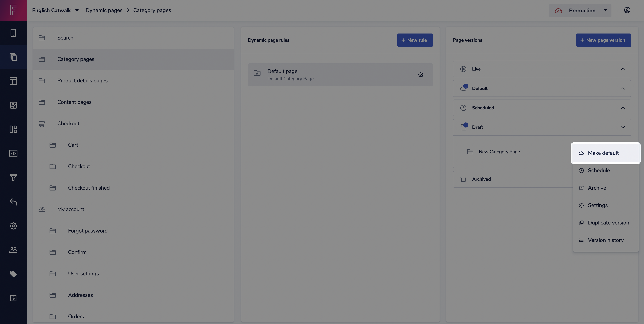Viewport: 644px width, 324px height.
Task: Click the mobile device icon in sidebar
Action: coord(13,33)
